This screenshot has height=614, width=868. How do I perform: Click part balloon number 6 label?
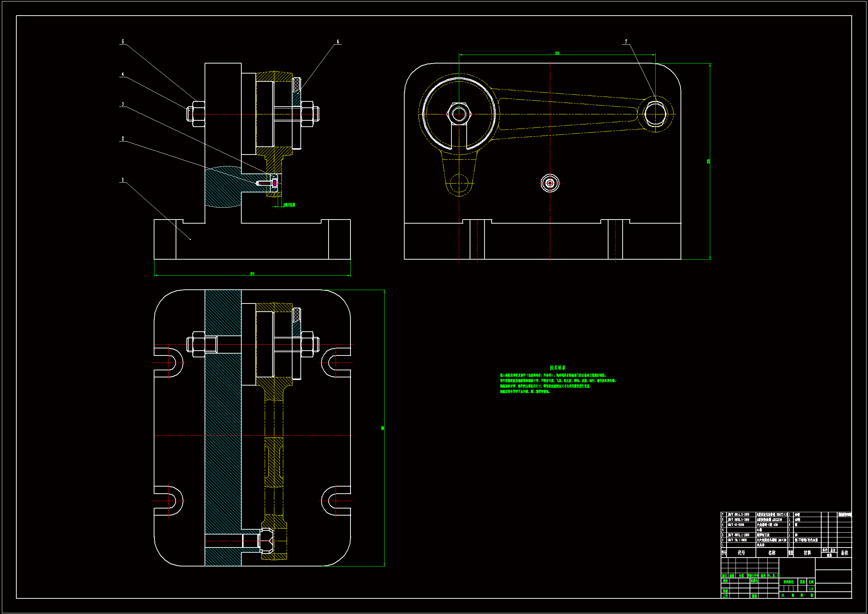point(337,42)
